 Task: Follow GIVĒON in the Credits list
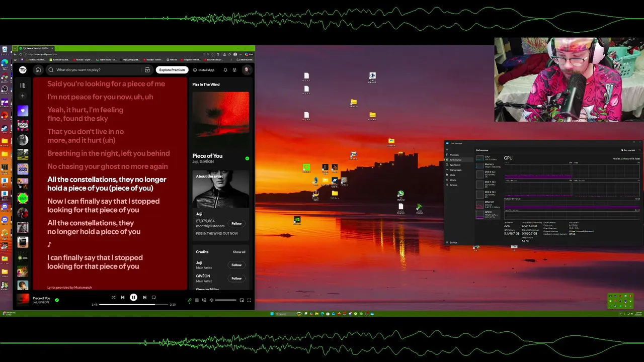point(236,278)
